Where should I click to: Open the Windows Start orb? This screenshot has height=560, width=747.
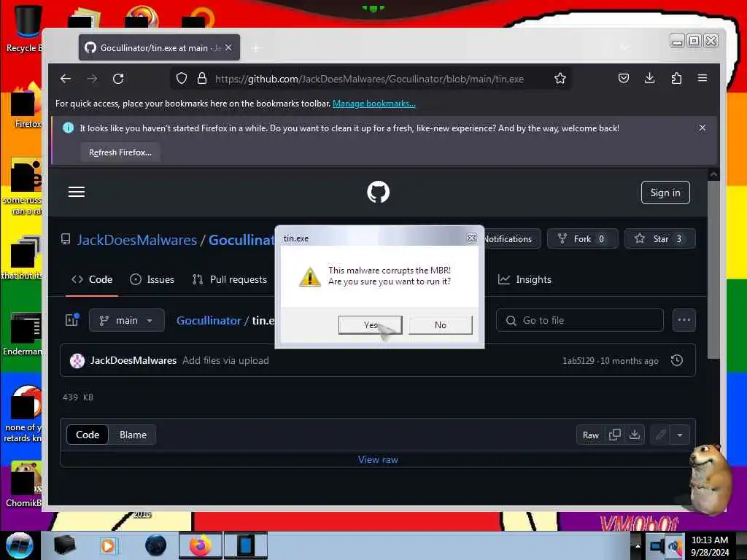pos(19,545)
